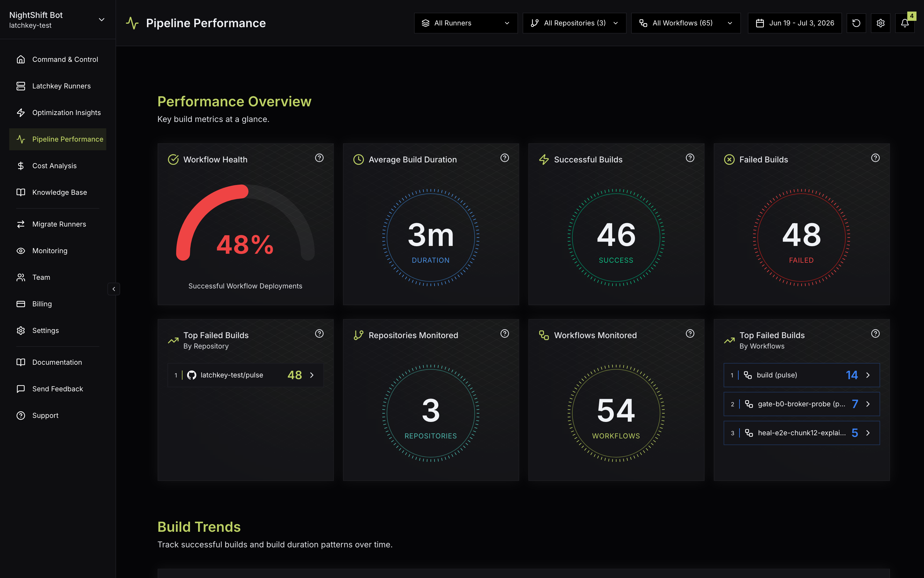Open Support
Image resolution: width=924 pixels, height=578 pixels.
click(x=58, y=415)
